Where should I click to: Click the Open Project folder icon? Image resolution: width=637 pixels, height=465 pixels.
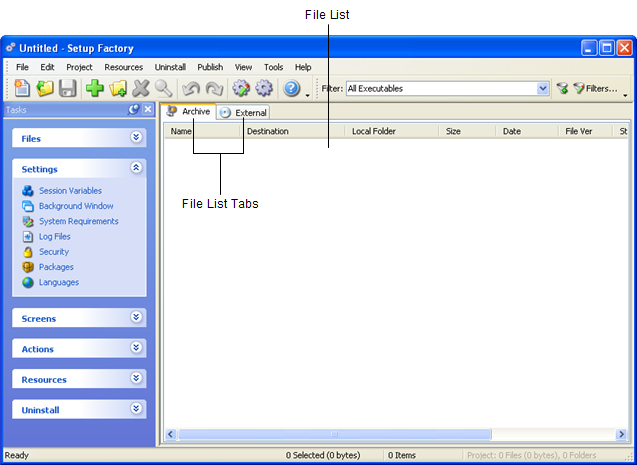point(44,89)
